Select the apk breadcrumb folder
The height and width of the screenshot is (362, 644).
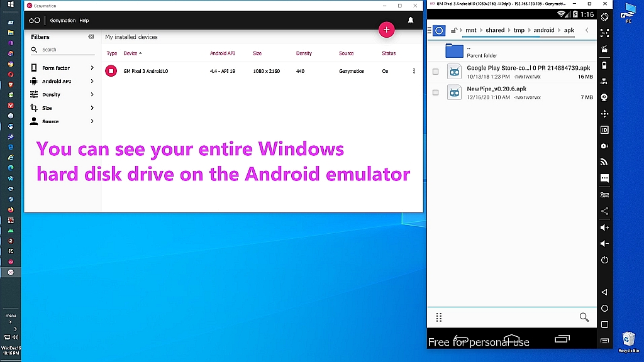569,30
